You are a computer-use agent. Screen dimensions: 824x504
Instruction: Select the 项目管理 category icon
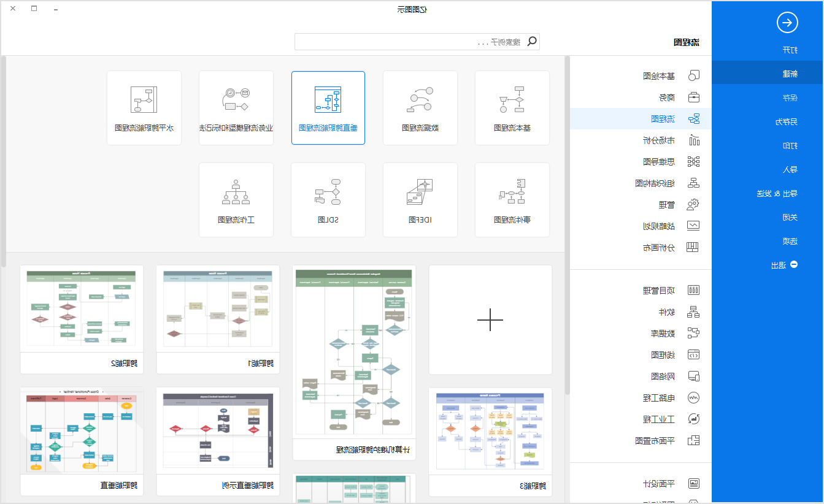694,291
